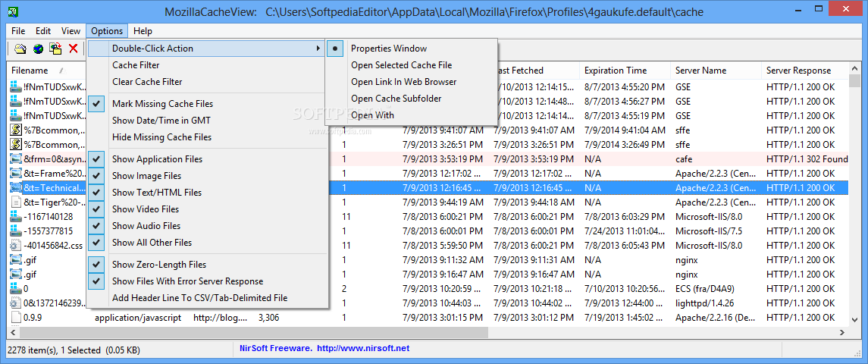Click gear icon of -401456842.css row
Image resolution: width=868 pixels, height=364 pixels.
click(x=16, y=246)
